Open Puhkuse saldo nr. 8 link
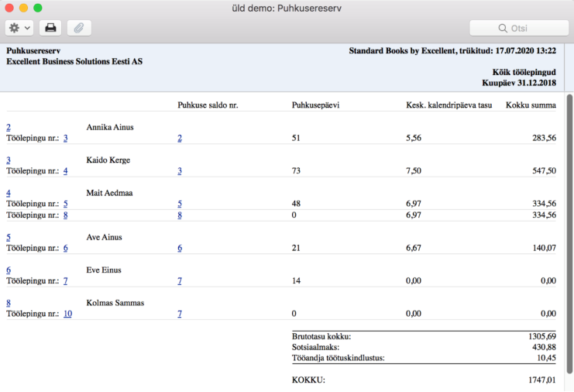Screen dimensions: 574x392 click(180, 215)
